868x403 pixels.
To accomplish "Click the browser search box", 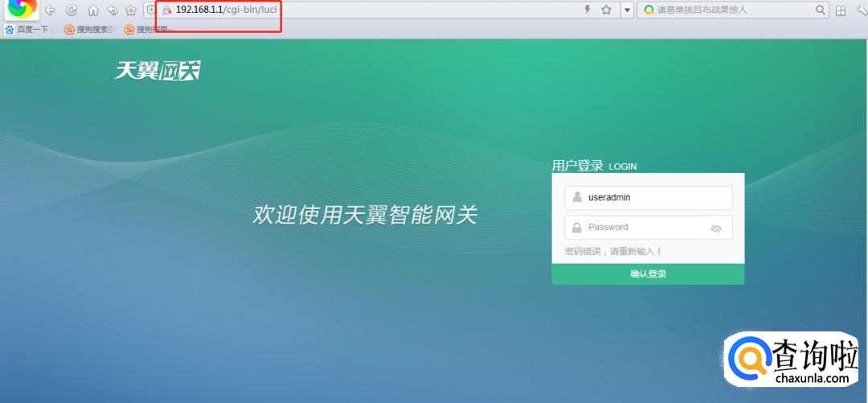I will coord(732,10).
